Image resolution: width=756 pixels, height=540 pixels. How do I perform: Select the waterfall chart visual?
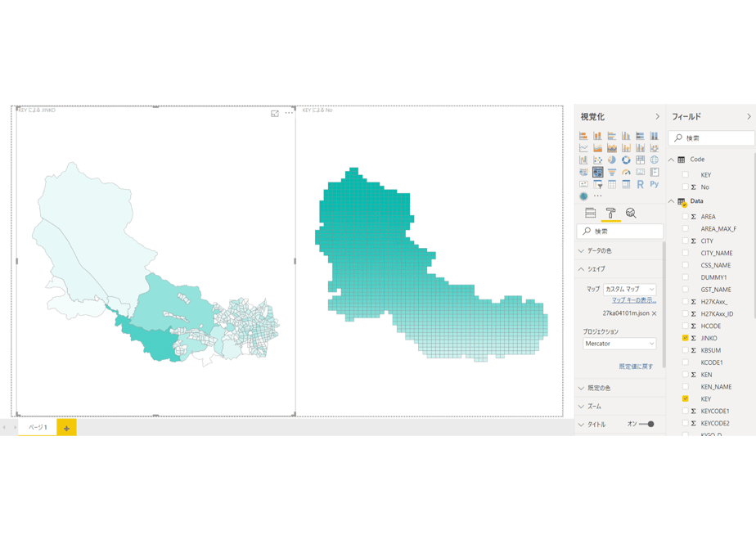coord(583,160)
